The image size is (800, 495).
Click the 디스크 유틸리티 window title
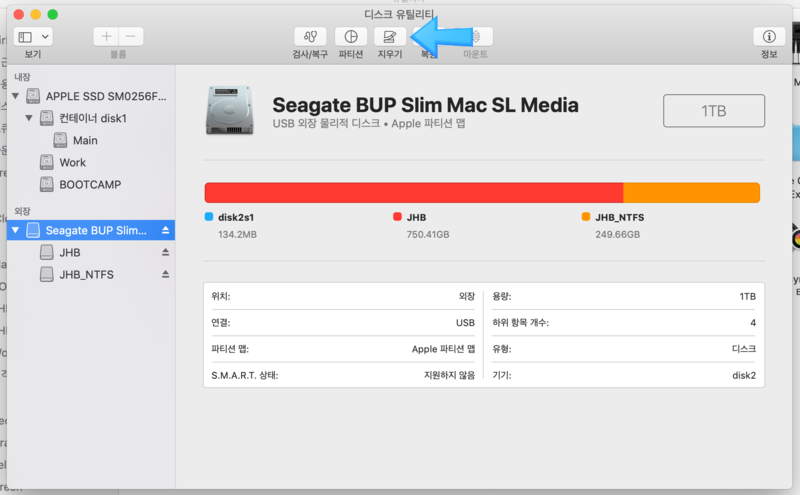[399, 14]
